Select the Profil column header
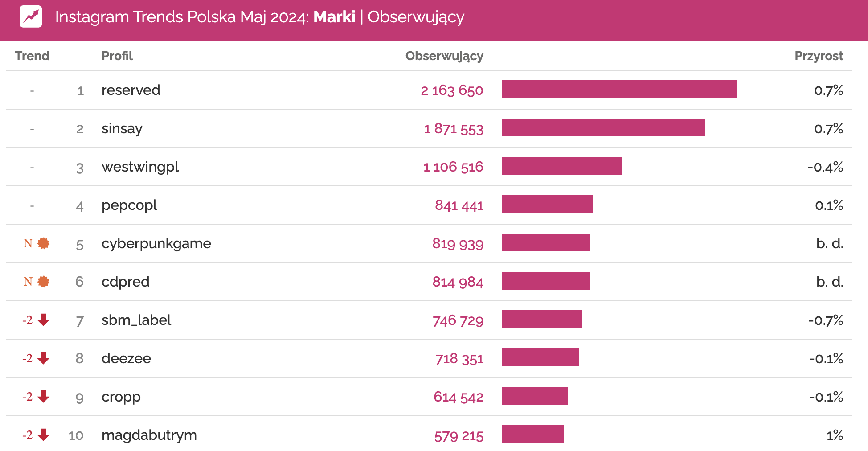 click(x=117, y=56)
